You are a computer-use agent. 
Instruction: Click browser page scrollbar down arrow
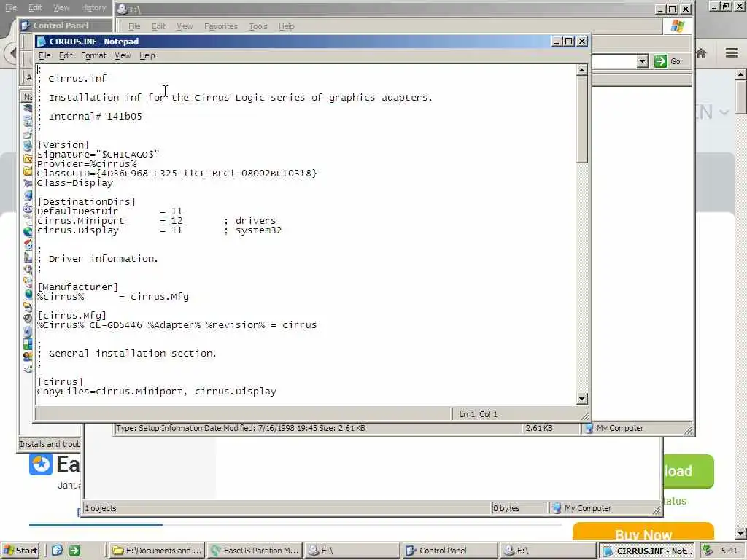click(741, 533)
